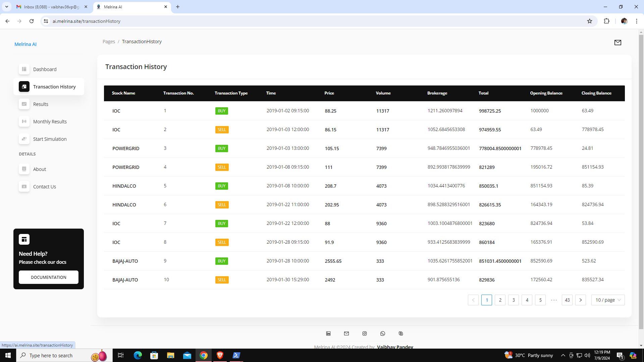Open the Contact Us menu item
This screenshot has height=362, width=644.
coord(44,187)
